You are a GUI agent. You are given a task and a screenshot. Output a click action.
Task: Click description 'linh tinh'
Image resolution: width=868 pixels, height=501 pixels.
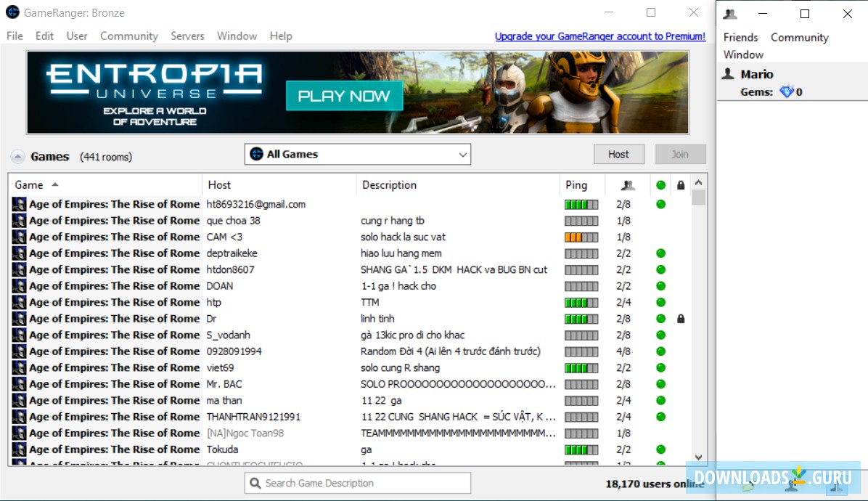tap(377, 319)
